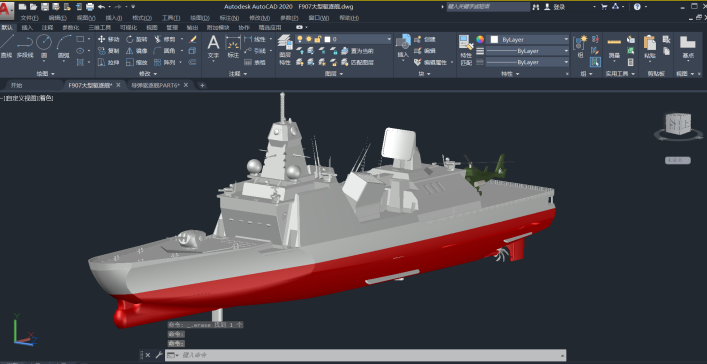
Task: Select the Polyline (多段线) tool
Action: 25,46
